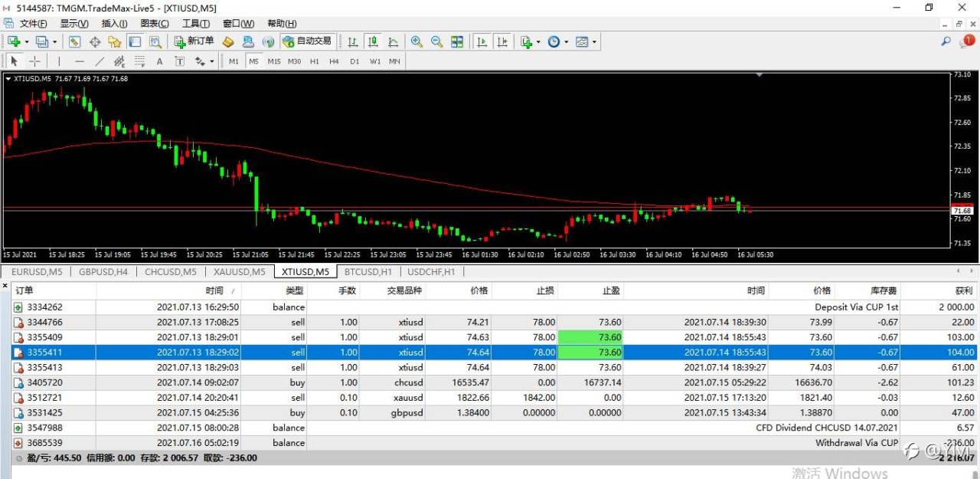Select the text label A tool
This screenshot has height=479, width=980.
tap(159, 61)
